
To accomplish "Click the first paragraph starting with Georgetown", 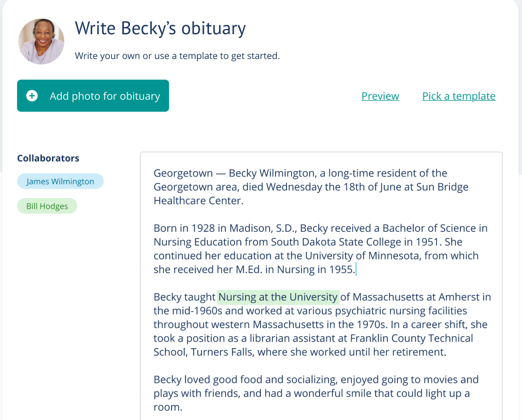I will click(x=311, y=187).
